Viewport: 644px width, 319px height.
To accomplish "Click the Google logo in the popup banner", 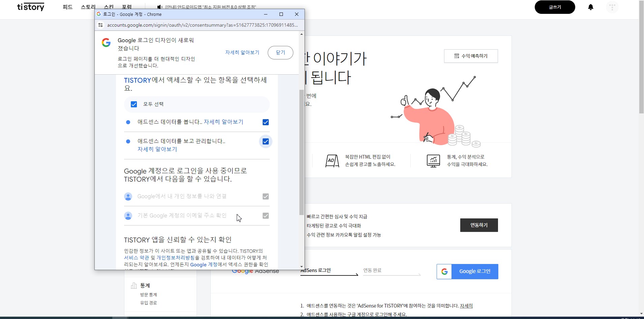I will tap(106, 43).
